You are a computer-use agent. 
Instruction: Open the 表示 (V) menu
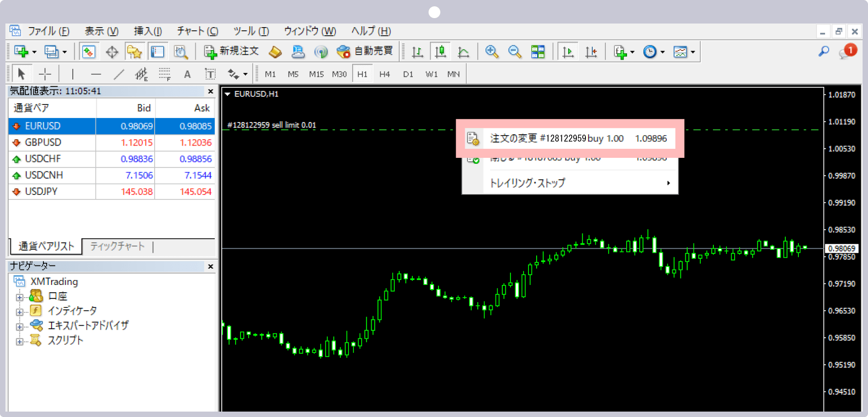(x=102, y=31)
